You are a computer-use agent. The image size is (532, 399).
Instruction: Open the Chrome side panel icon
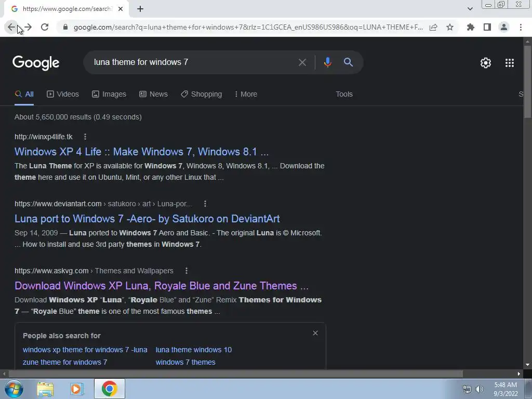point(487,27)
